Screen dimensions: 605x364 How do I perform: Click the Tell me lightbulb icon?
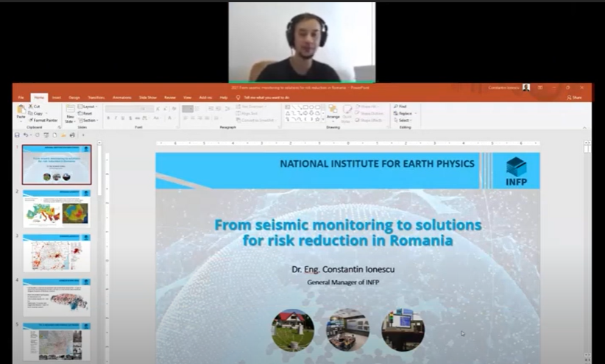point(238,98)
